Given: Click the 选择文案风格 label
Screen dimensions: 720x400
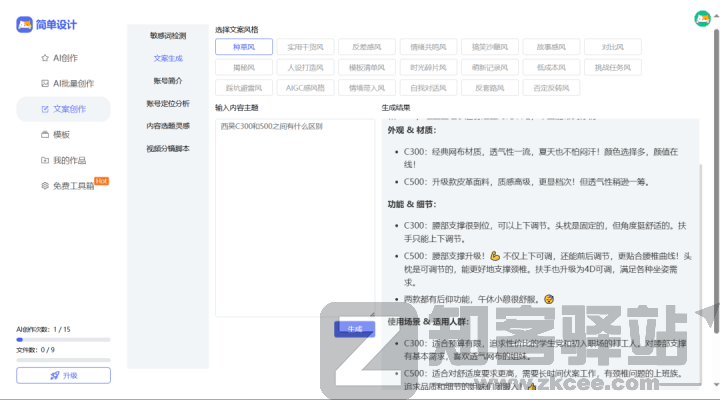Looking at the screenshot, I should pos(237,30).
